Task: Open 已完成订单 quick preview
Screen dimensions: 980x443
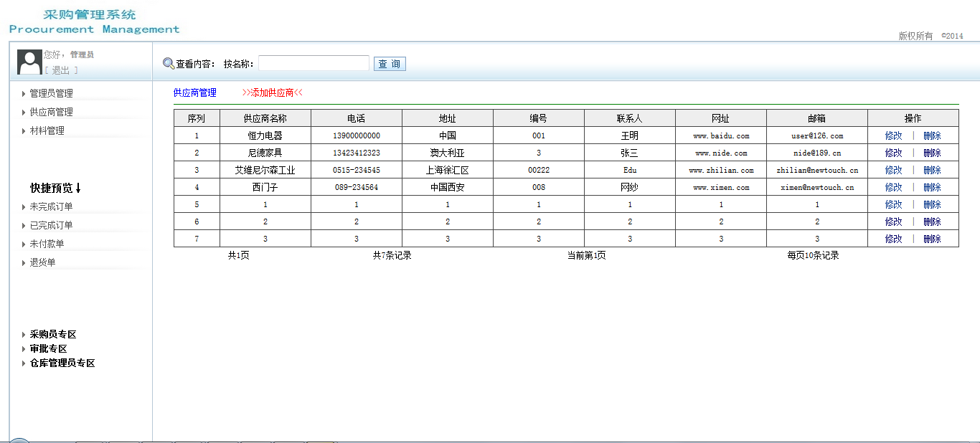Action: (x=51, y=225)
